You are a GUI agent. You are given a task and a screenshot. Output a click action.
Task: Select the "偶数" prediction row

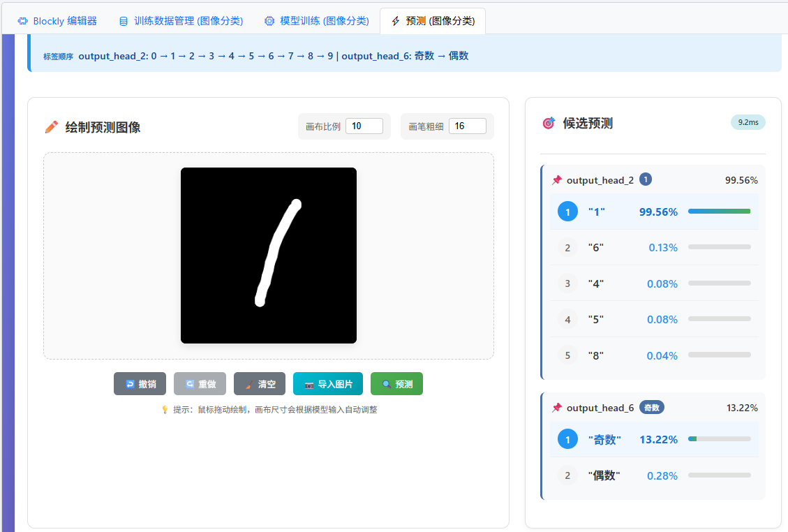(x=654, y=475)
